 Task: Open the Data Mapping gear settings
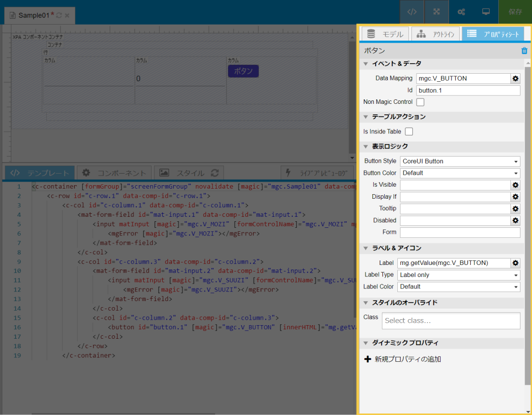(515, 78)
